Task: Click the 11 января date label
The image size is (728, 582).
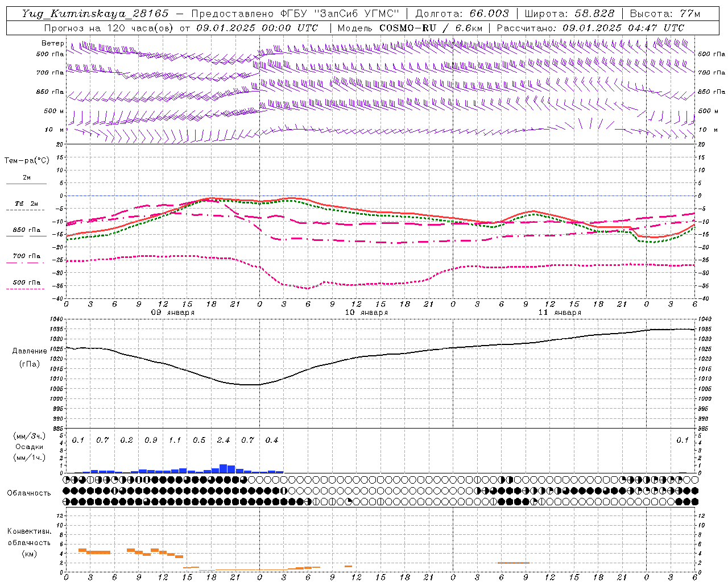Action: click(560, 313)
